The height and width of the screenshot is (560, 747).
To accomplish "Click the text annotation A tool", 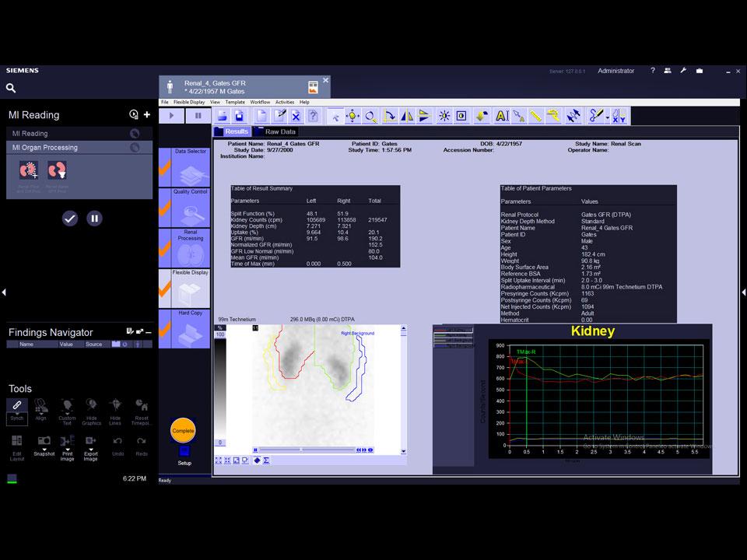I will [x=502, y=116].
